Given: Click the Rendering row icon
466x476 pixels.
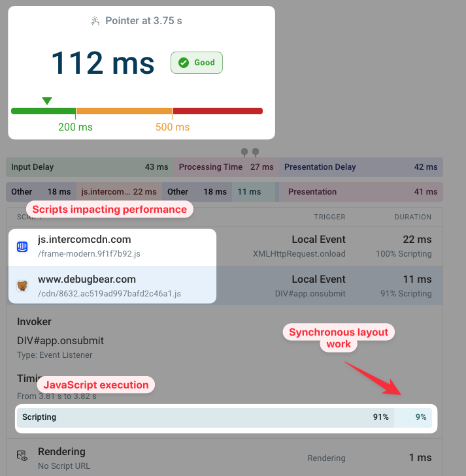Looking at the screenshot, I should [x=22, y=456].
